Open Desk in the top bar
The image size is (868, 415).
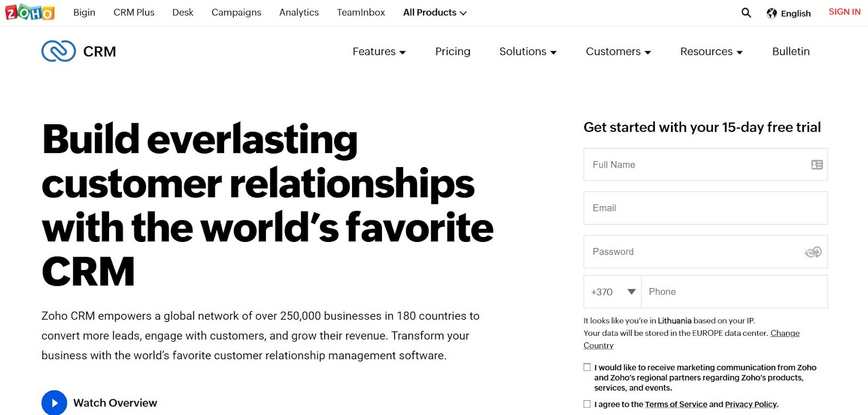[183, 12]
